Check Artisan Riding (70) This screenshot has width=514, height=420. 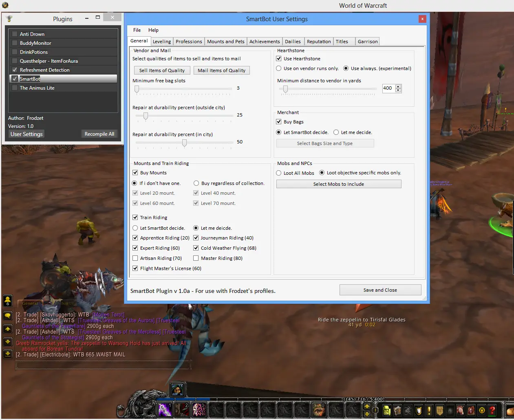pos(135,258)
